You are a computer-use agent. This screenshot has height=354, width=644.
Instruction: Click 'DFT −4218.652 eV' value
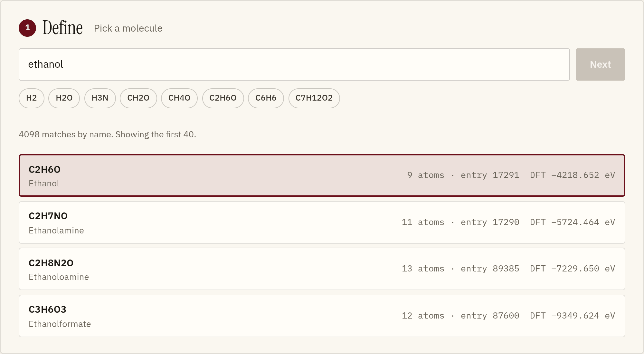pyautogui.click(x=573, y=175)
